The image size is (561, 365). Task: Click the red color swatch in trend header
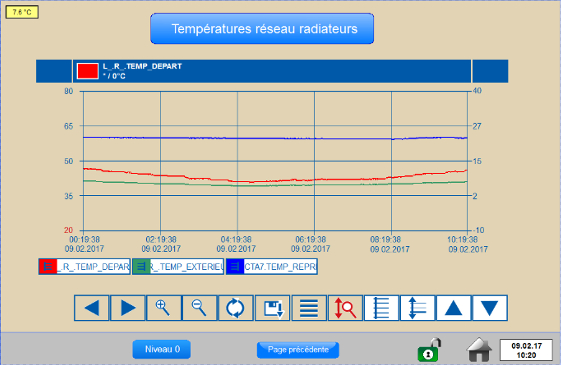pyautogui.click(x=88, y=71)
